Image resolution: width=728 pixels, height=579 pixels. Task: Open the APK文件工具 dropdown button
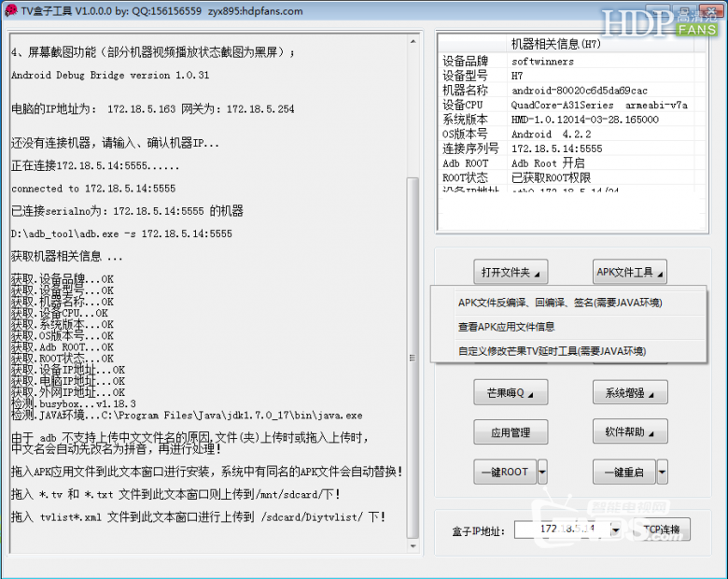point(630,272)
